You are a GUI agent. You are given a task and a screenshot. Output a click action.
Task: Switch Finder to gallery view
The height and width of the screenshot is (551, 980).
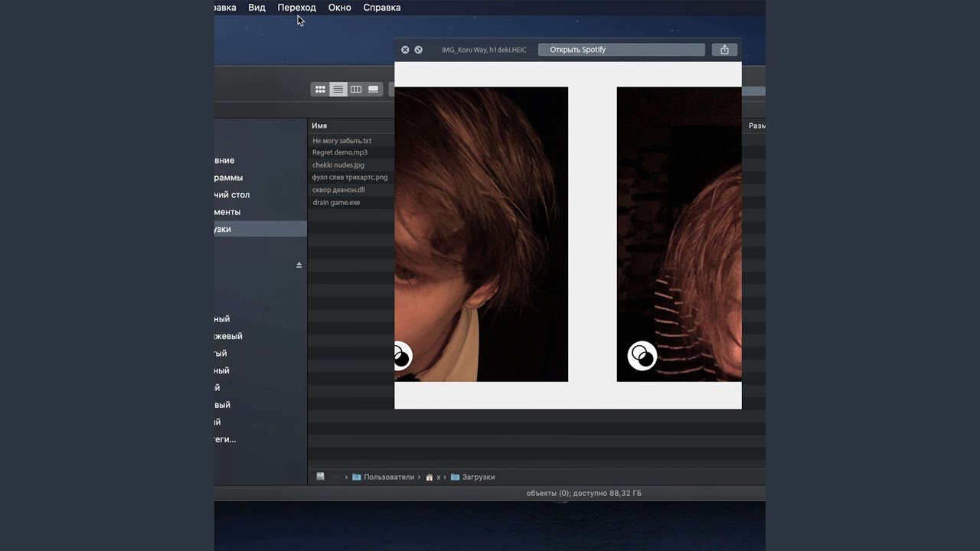click(x=374, y=90)
